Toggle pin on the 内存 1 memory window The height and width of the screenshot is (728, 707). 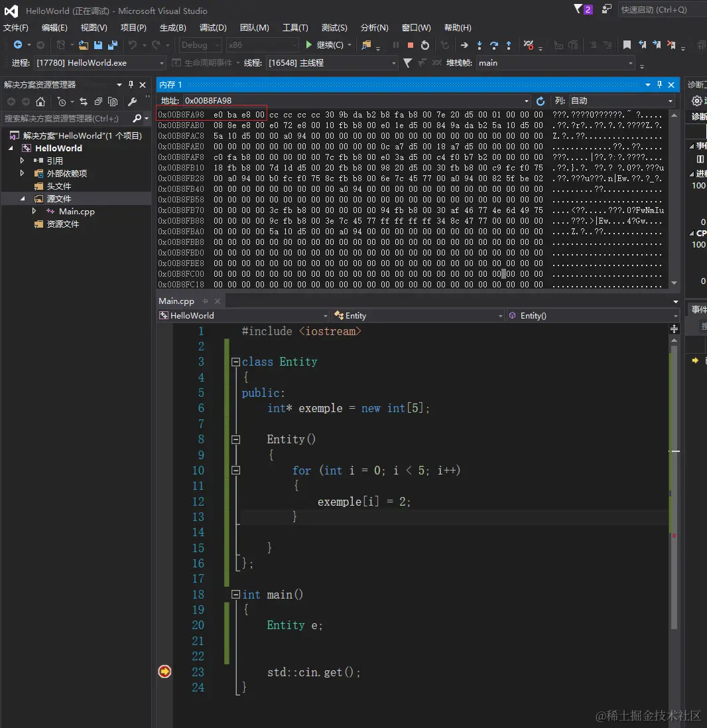click(x=659, y=85)
